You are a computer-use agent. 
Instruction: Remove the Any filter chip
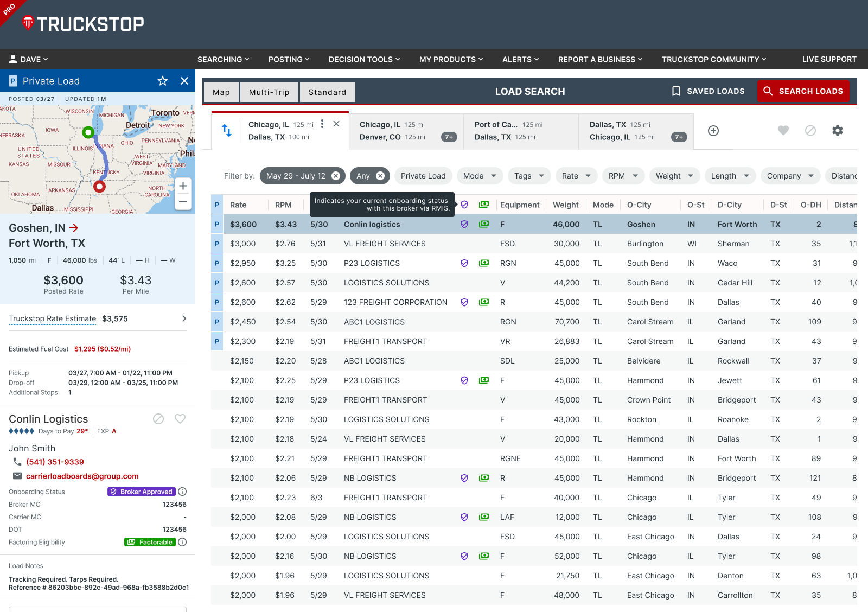click(380, 176)
